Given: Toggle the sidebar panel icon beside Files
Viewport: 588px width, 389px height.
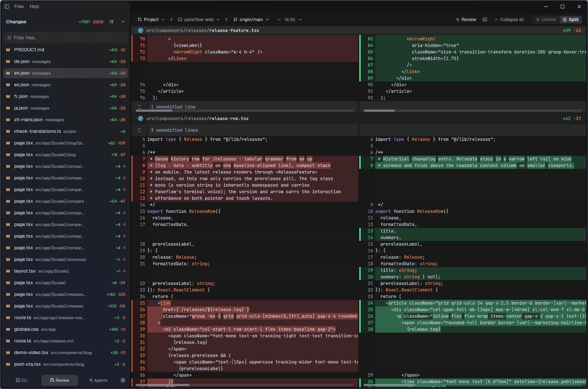Looking at the screenshot, I should coord(7,7).
